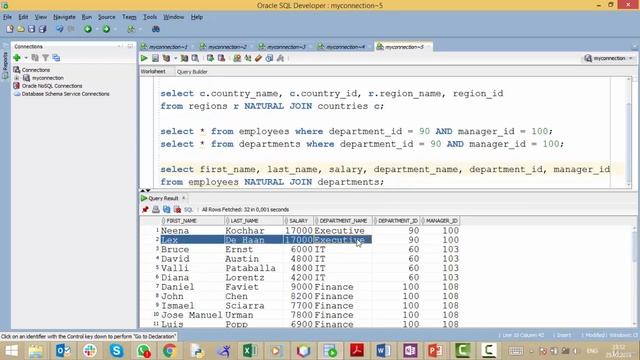
Task: Click the Explain Plan icon
Action: pyautogui.click(x=166, y=58)
